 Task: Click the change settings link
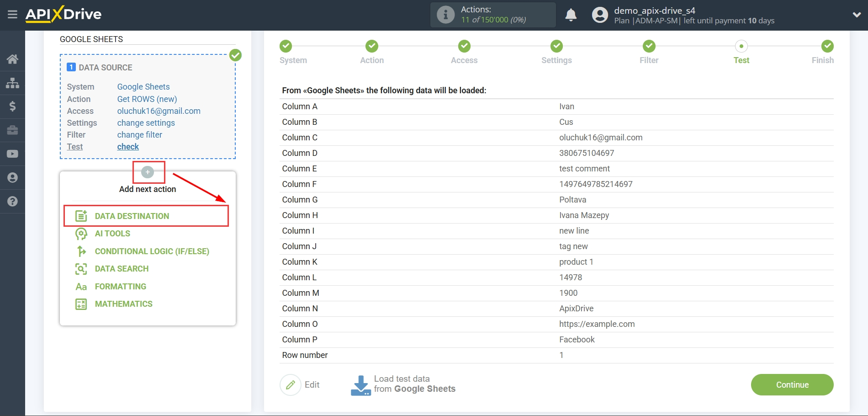coord(146,123)
